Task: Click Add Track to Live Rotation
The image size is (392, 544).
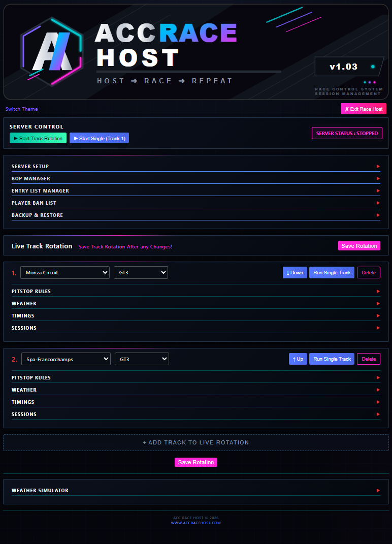Action: click(196, 443)
